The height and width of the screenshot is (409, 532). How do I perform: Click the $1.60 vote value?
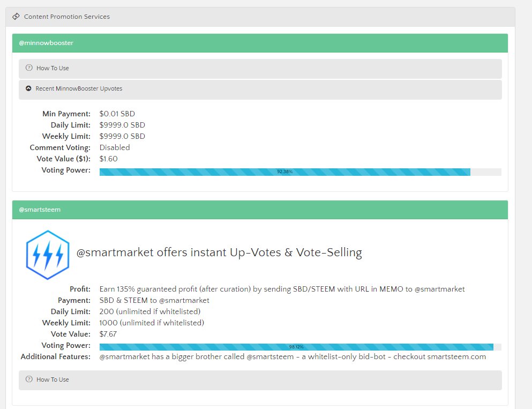(x=109, y=159)
